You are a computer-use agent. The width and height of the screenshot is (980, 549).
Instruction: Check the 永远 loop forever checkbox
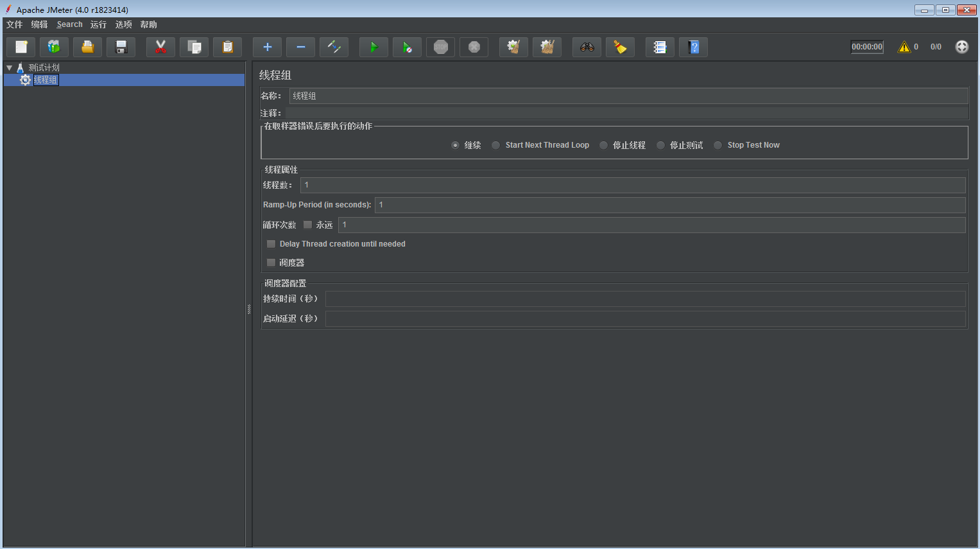click(x=307, y=225)
